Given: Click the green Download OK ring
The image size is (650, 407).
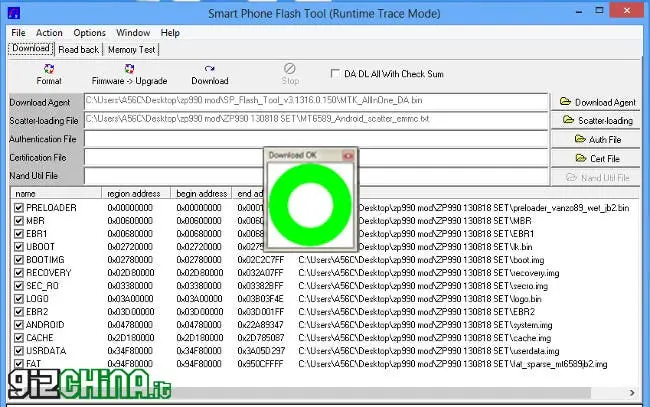Looking at the screenshot, I should coord(310,205).
